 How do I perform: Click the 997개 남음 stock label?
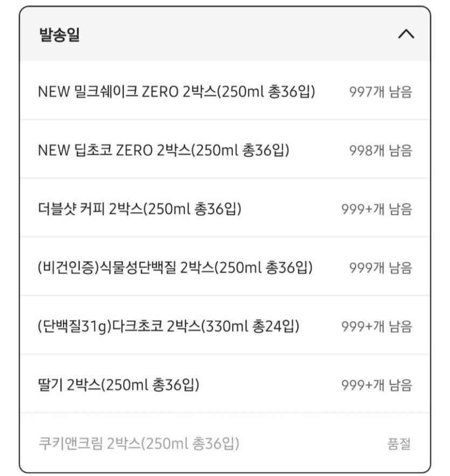click(x=380, y=92)
